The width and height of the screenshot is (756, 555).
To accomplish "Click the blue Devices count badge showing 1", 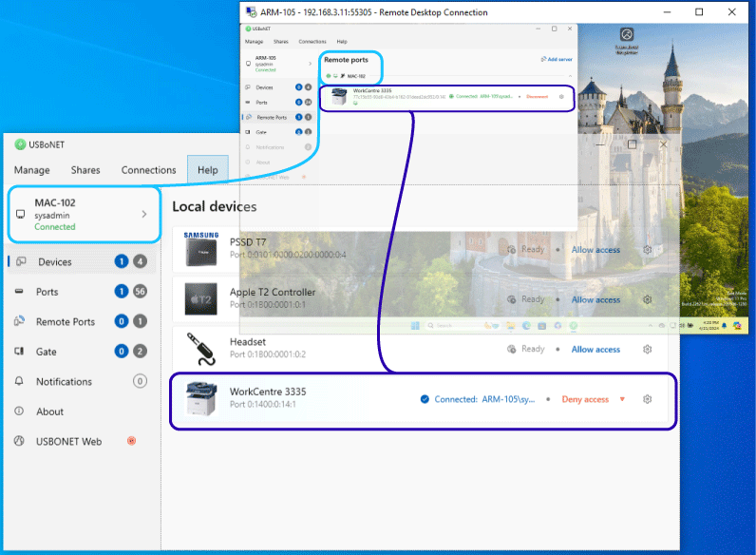I will pyautogui.click(x=122, y=261).
